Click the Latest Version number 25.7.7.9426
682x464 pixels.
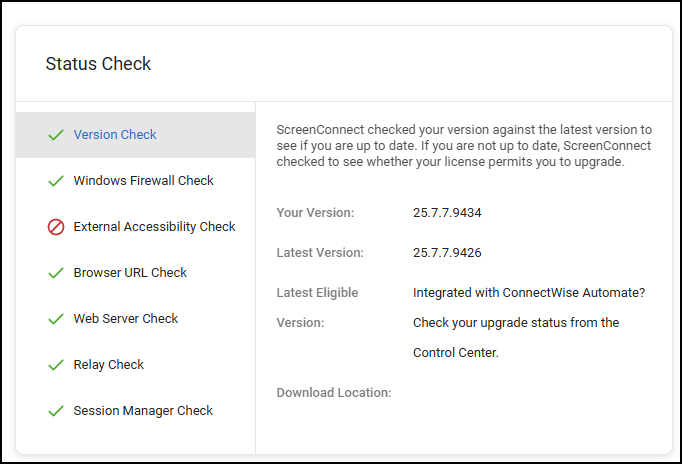coord(447,253)
